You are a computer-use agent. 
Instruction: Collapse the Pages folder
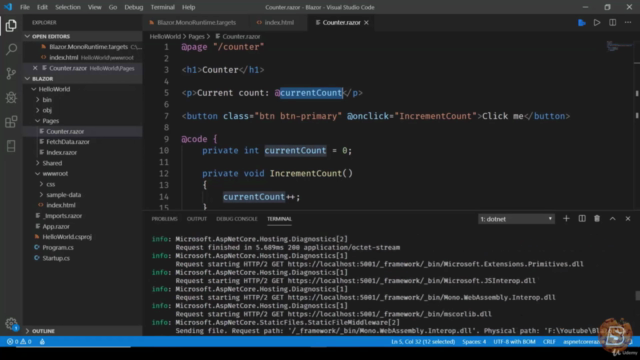38,121
